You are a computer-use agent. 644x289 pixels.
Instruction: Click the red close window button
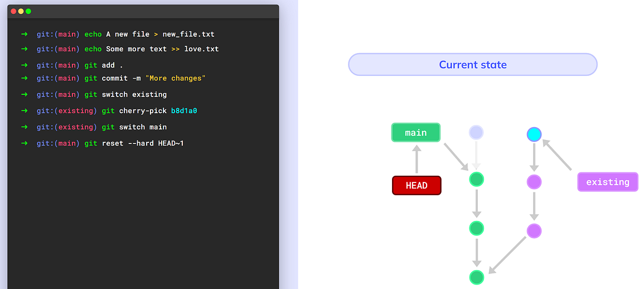[x=13, y=11]
